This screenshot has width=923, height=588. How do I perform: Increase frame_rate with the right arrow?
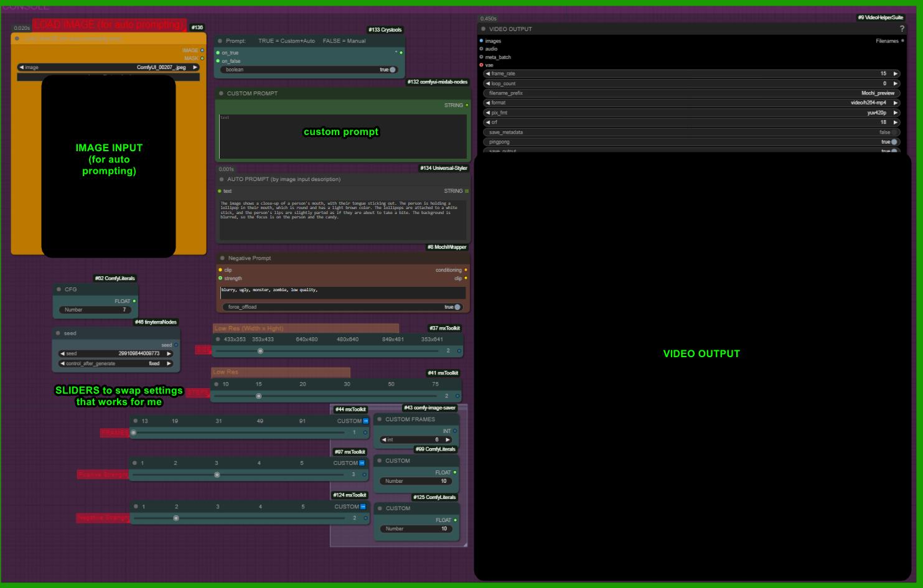click(x=896, y=74)
